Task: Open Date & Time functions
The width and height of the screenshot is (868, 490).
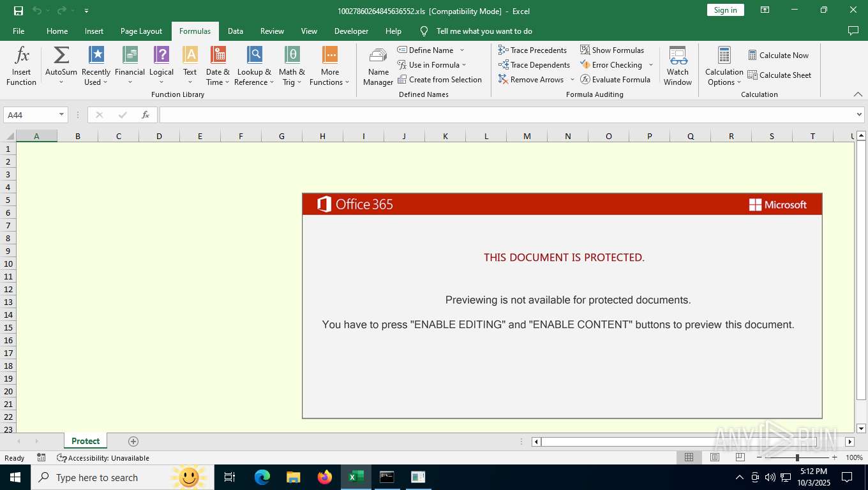Action: [x=218, y=66]
